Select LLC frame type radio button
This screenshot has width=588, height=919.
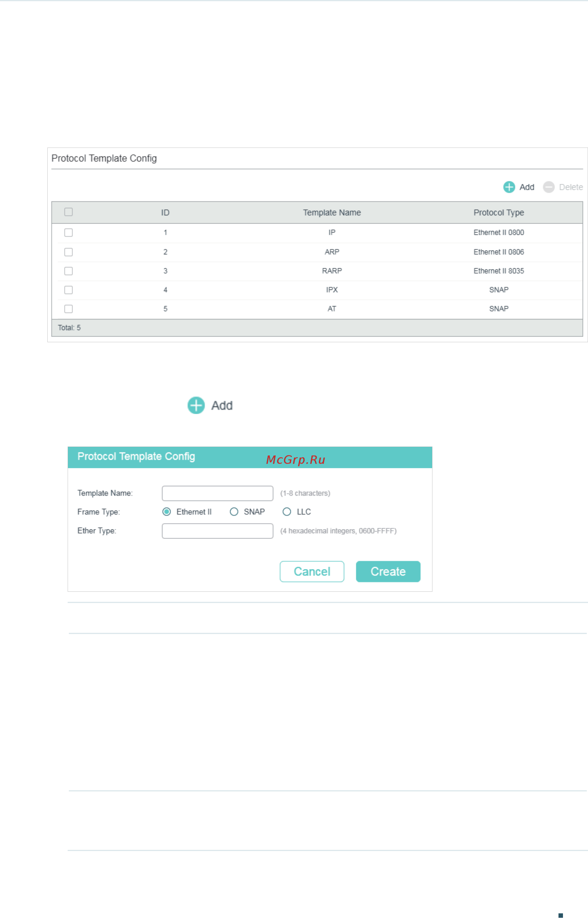click(x=287, y=512)
